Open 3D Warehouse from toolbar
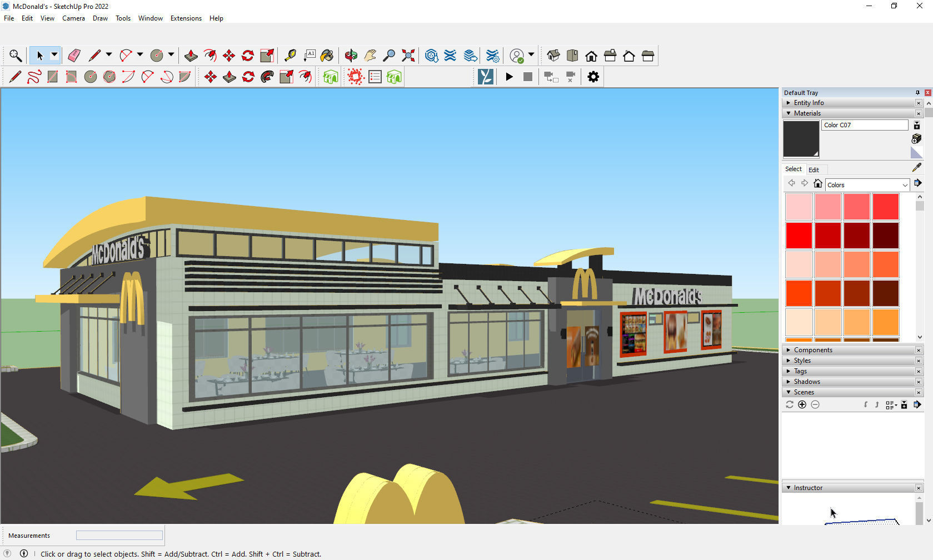This screenshot has width=933, height=560. pos(432,56)
